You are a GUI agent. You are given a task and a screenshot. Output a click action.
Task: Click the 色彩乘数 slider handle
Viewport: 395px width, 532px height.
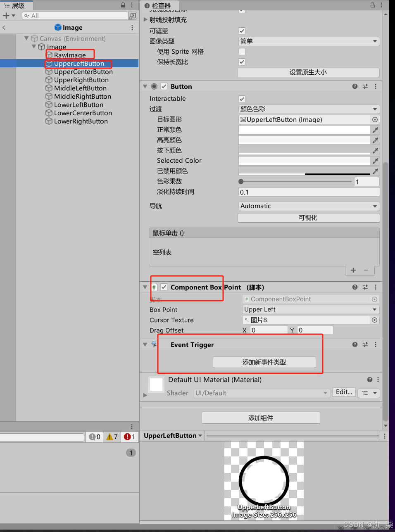click(241, 181)
